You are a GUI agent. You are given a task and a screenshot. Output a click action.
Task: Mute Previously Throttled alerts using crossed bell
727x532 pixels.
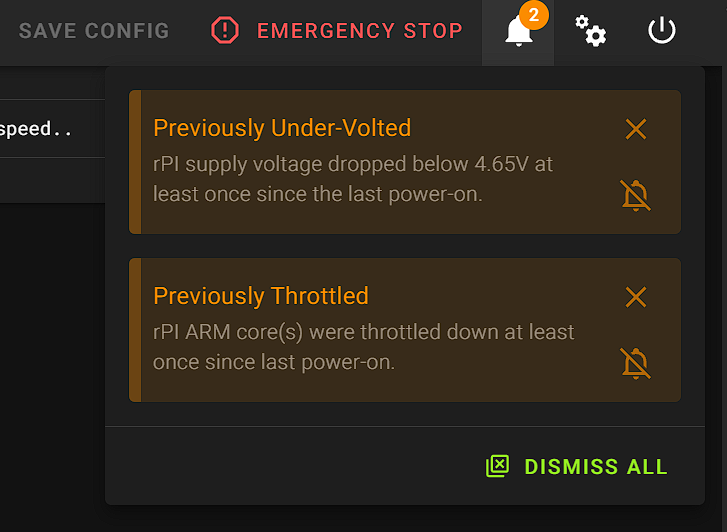tap(636, 363)
